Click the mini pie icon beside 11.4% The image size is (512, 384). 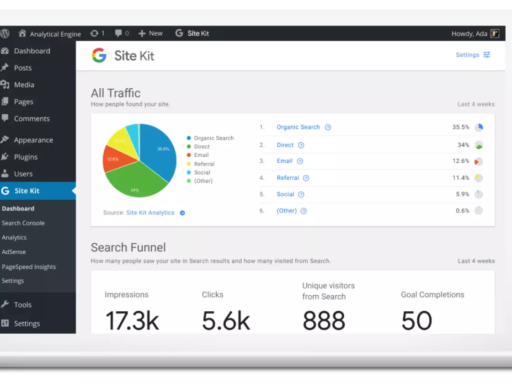tap(479, 178)
